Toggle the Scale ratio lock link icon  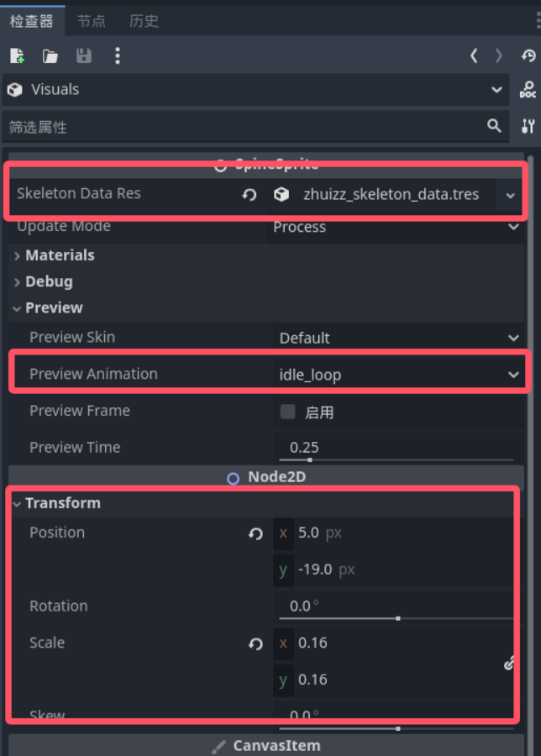(509, 663)
